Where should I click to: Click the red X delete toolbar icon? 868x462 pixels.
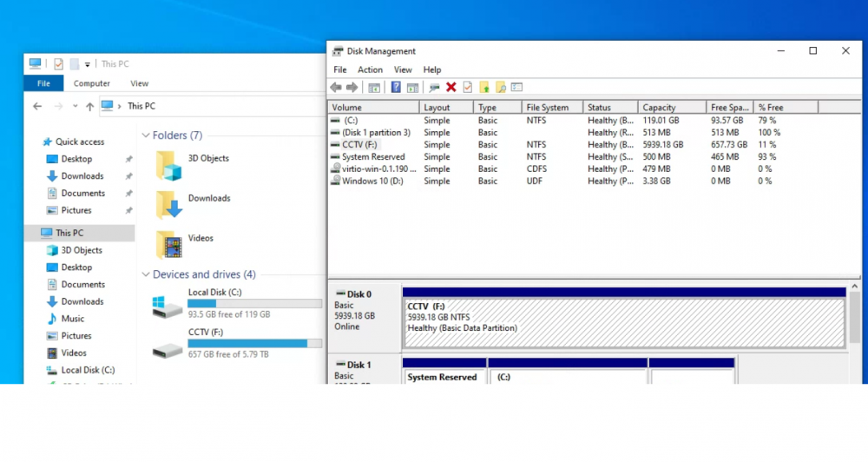click(x=451, y=87)
